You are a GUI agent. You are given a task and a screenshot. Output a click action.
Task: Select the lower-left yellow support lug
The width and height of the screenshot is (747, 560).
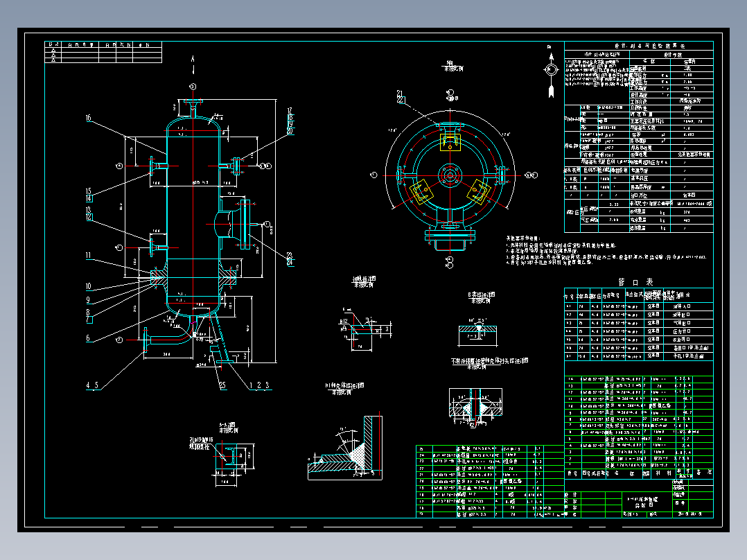pyautogui.click(x=421, y=191)
